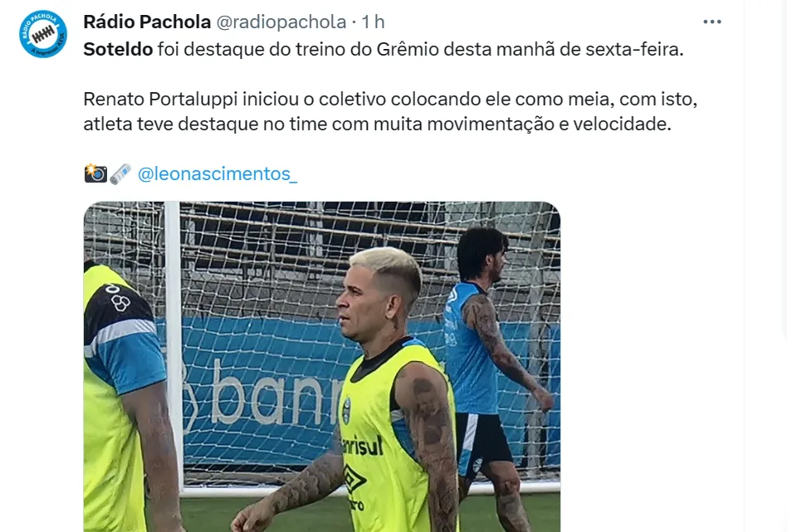Open the Rádio Pachola profile avatar
787x532 pixels.
point(43,34)
